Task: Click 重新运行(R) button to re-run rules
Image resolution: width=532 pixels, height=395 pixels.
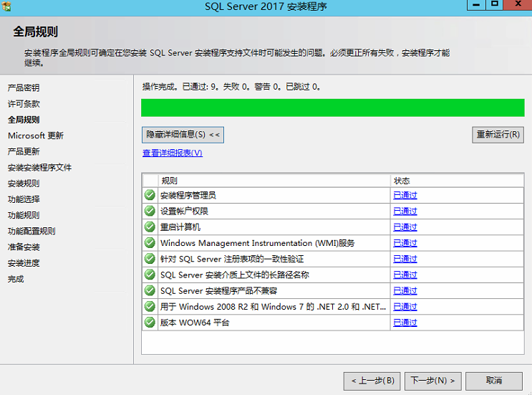Action: click(498, 135)
